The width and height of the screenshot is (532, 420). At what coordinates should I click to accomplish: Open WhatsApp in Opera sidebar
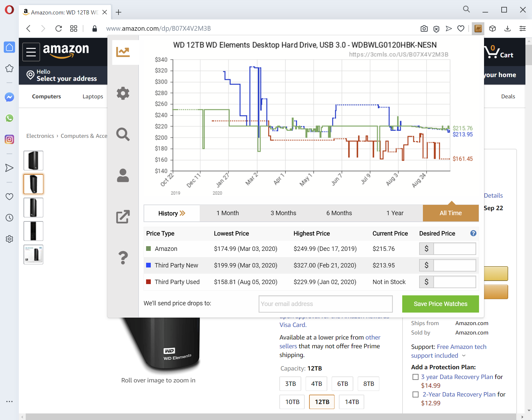click(9, 118)
